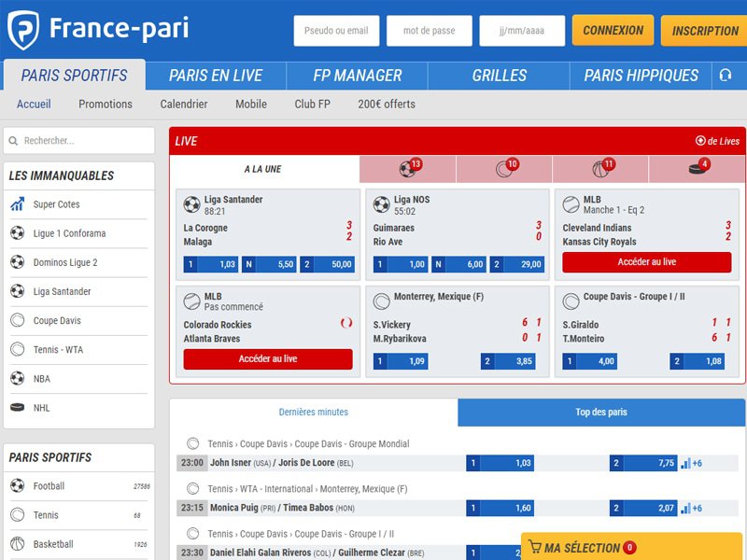Click the Super Cotes chart icon
Viewport: 747px width, 560px height.
coord(17,204)
